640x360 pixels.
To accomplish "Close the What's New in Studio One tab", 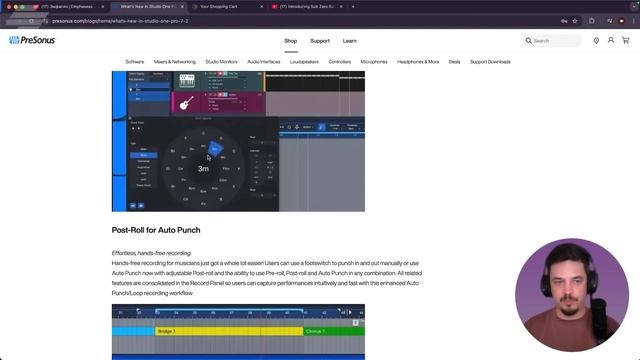I will tap(182, 7).
